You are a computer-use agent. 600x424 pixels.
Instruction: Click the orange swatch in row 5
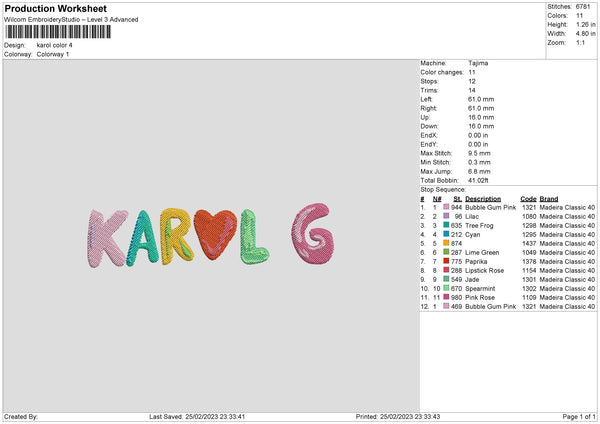[446, 243]
